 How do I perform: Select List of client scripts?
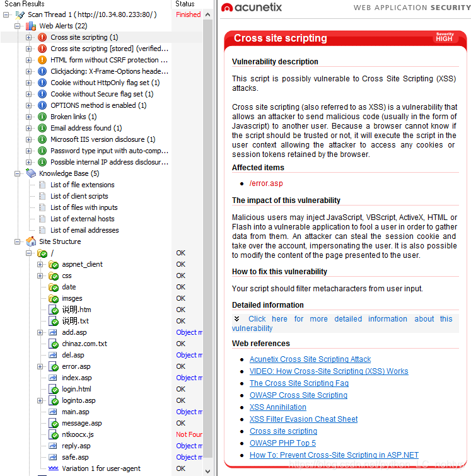point(79,196)
